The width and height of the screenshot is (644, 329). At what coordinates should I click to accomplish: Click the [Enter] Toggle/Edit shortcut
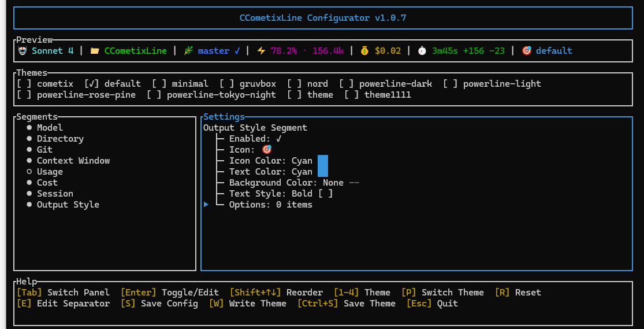(x=170, y=293)
